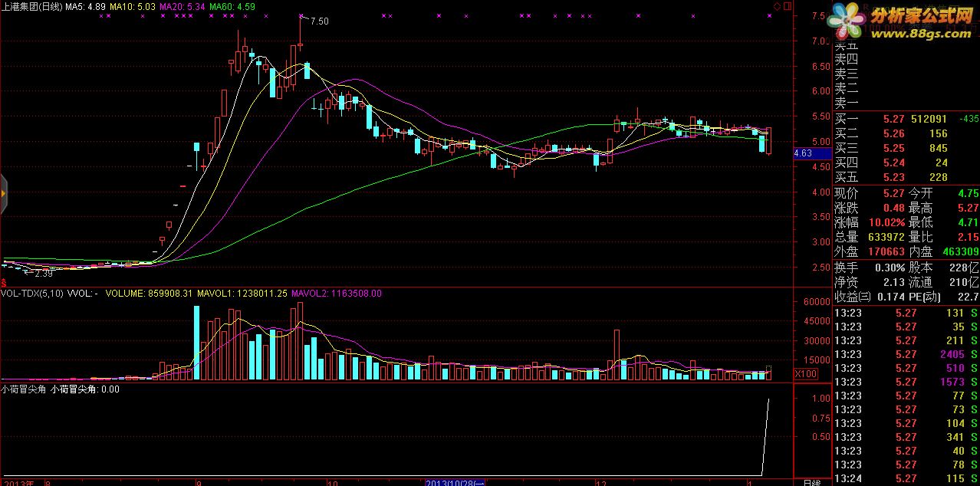Screen dimensions: 980x486
Task: Select the MA5: 4.89 indicator label
Action: point(86,6)
